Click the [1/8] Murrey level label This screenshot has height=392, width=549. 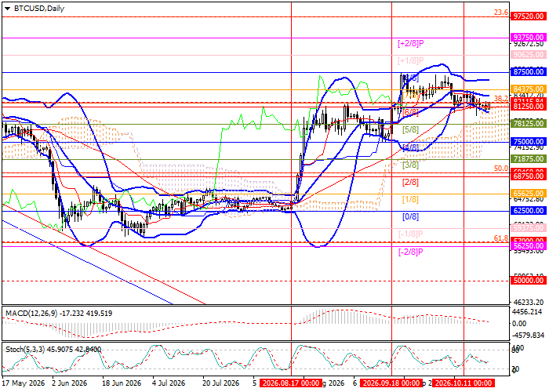[410, 199]
